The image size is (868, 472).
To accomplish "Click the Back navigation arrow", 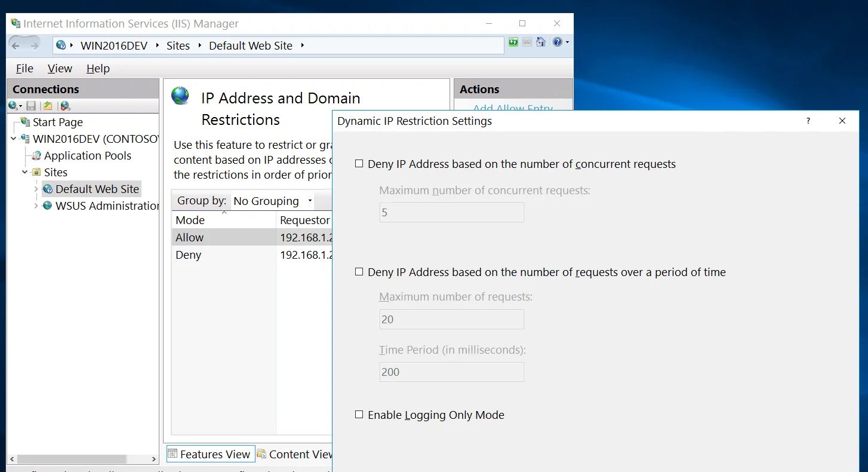I will click(x=16, y=46).
